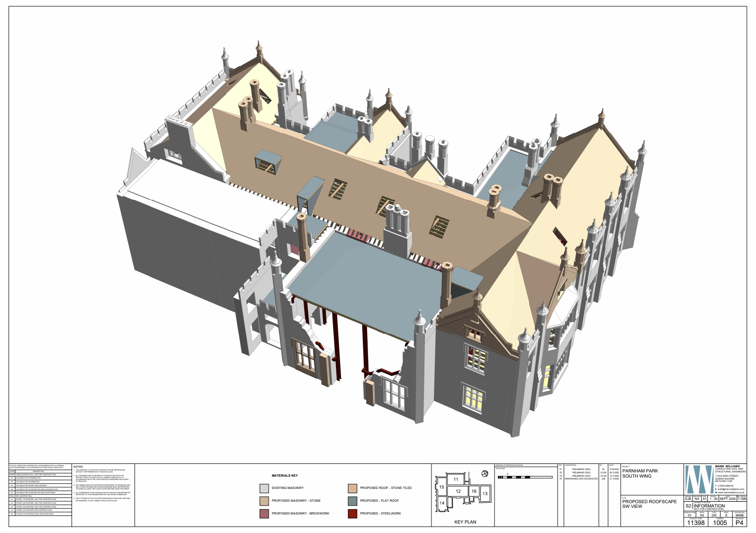The height and width of the screenshot is (533, 756).
Task: Select room 16 in the key plan
Action: click(474, 491)
